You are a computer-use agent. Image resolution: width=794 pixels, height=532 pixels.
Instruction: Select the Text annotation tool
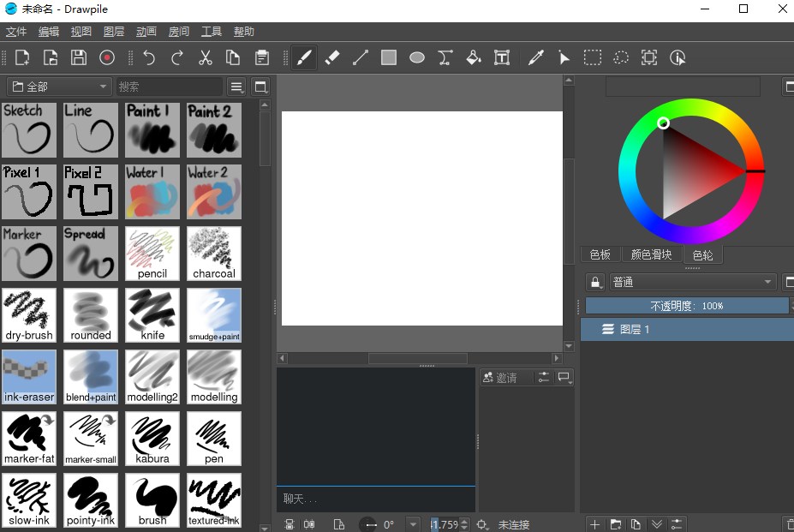(x=501, y=57)
